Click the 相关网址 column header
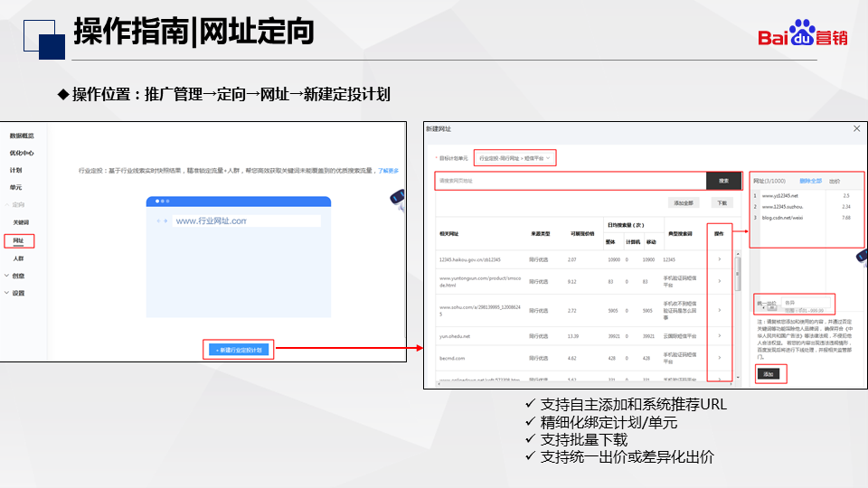The width and height of the screenshot is (868, 488). [x=449, y=234]
